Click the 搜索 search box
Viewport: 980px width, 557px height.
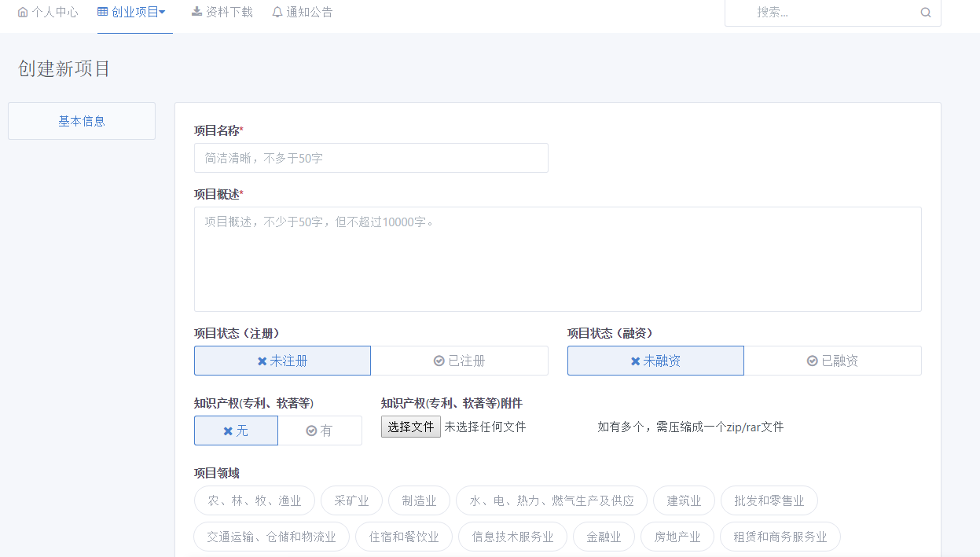click(825, 13)
